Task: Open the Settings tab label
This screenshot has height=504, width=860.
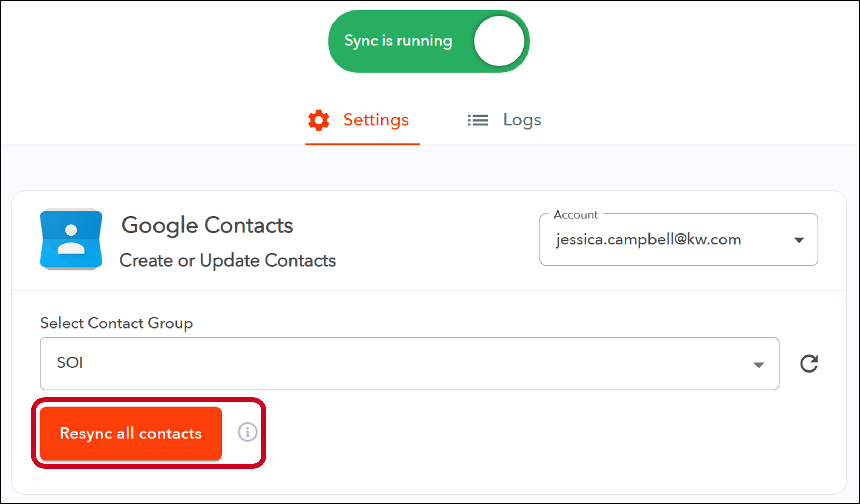Action: point(376,120)
